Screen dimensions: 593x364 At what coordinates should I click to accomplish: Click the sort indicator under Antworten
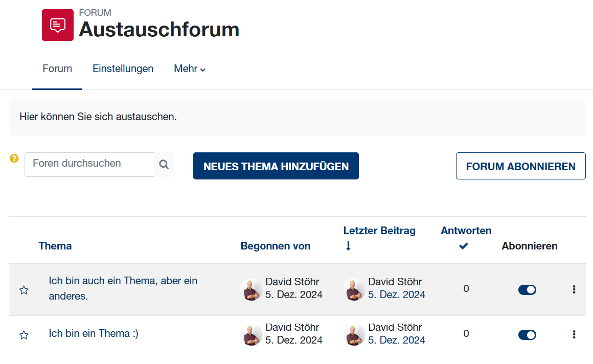(x=463, y=246)
